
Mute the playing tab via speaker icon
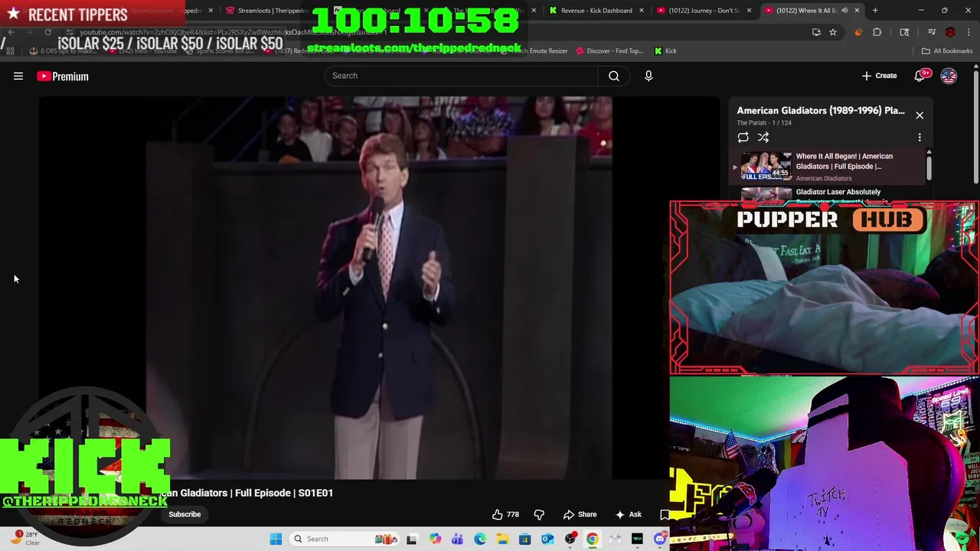point(844,11)
